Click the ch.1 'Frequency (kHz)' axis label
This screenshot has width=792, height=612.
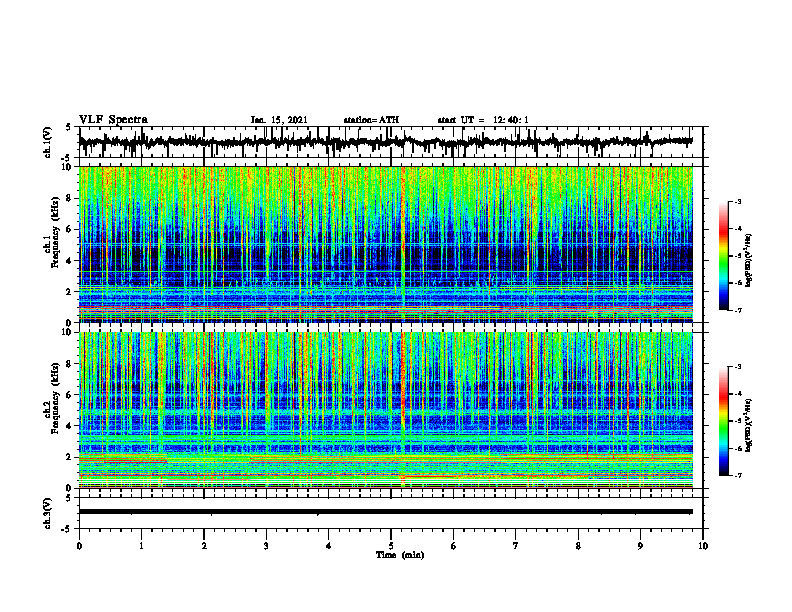56,232
